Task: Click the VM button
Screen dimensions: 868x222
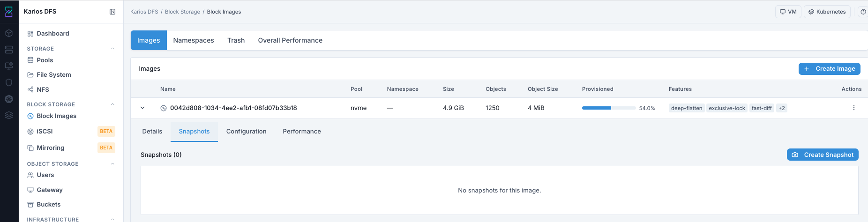Action: pos(788,12)
